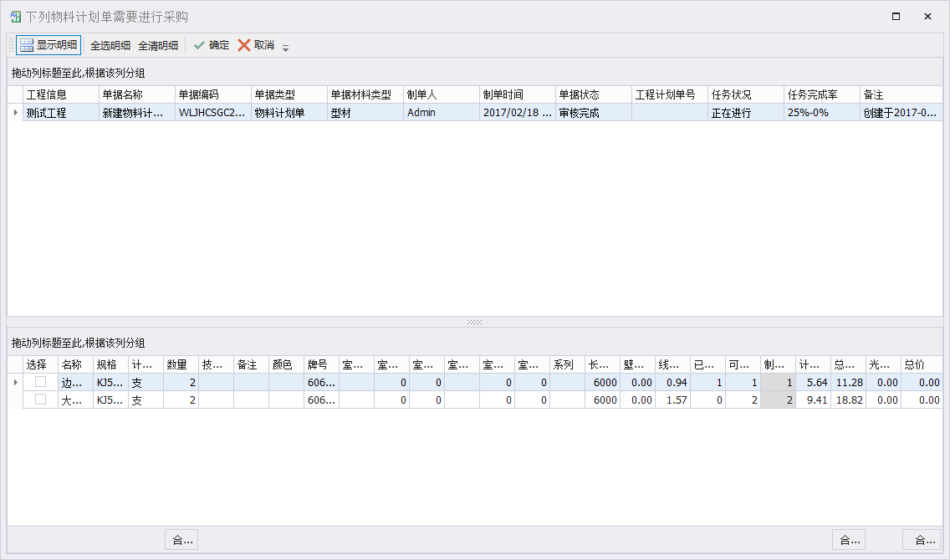
Task: Clear all details with 全清明细
Action: 158,45
